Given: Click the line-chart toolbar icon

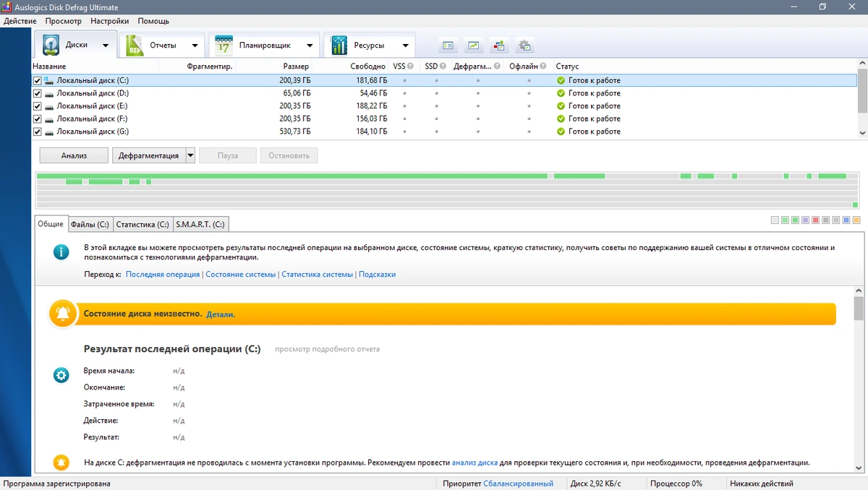Looking at the screenshot, I should tap(473, 46).
